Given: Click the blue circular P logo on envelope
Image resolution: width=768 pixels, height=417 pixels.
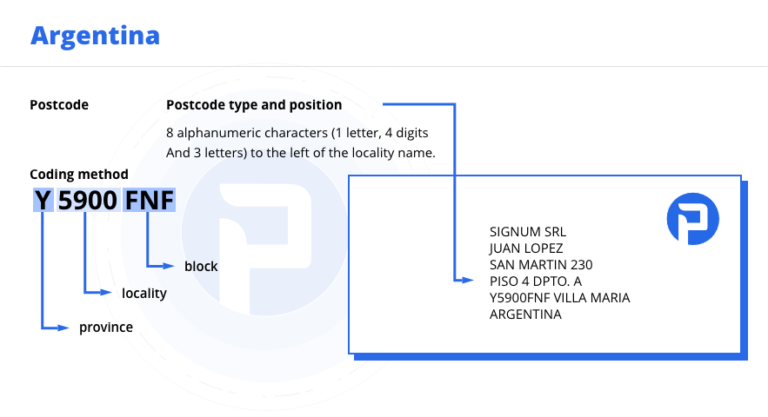Looking at the screenshot, I should click(692, 220).
